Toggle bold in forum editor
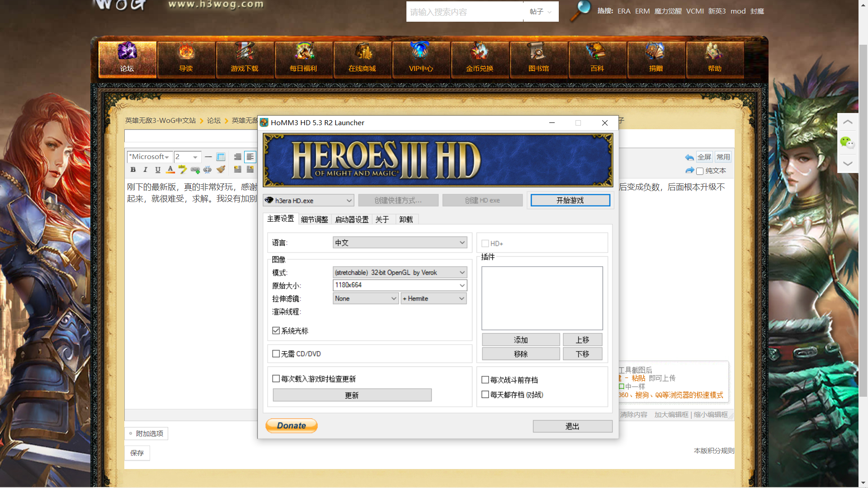This screenshot has width=868, height=488. [133, 169]
